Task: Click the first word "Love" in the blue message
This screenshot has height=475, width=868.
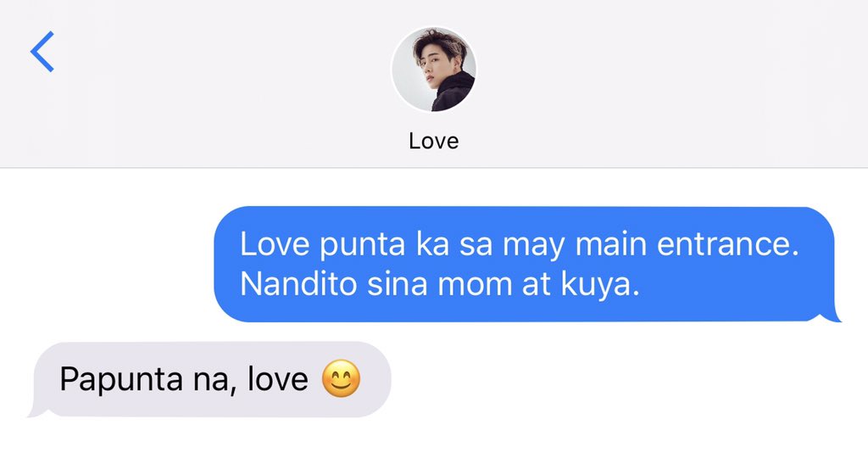Action: coord(274,244)
